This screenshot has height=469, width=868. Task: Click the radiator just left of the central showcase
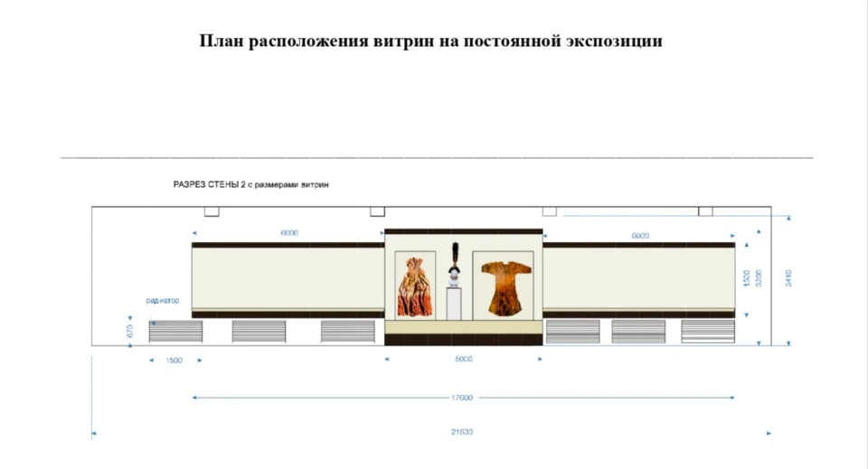click(348, 332)
